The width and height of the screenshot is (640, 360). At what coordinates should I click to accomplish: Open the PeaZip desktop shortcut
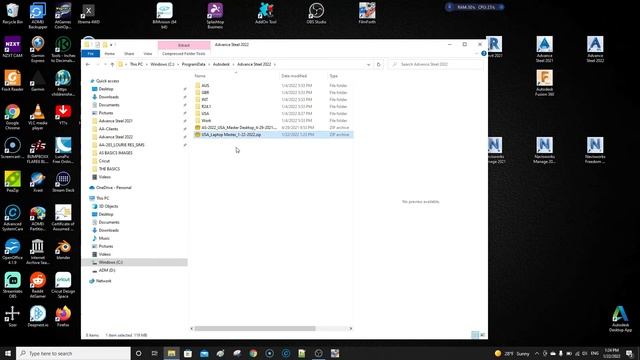12,182
